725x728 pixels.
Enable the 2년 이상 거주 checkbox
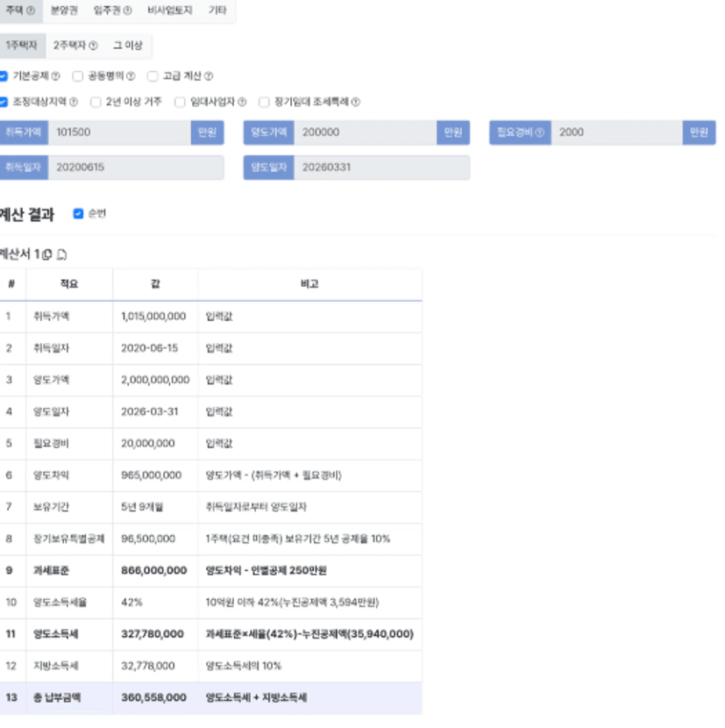pyautogui.click(x=96, y=102)
